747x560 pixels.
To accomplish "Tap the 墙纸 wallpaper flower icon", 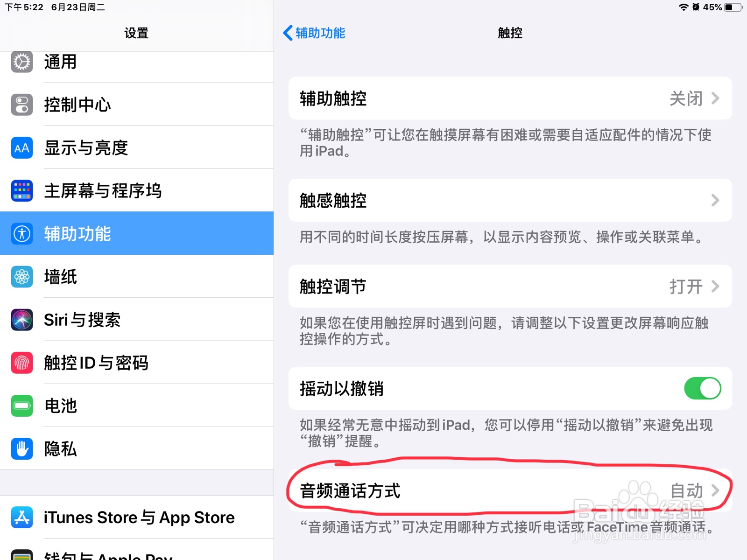I will coord(22,277).
